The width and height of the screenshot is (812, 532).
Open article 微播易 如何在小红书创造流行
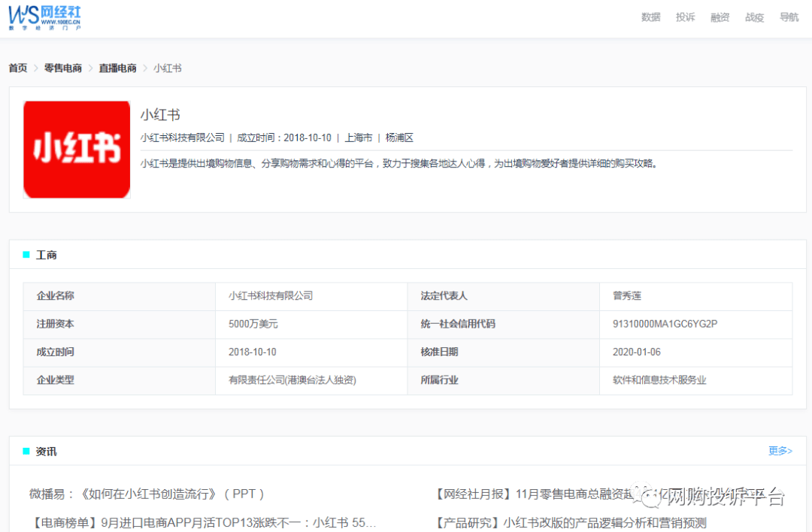[x=147, y=494]
